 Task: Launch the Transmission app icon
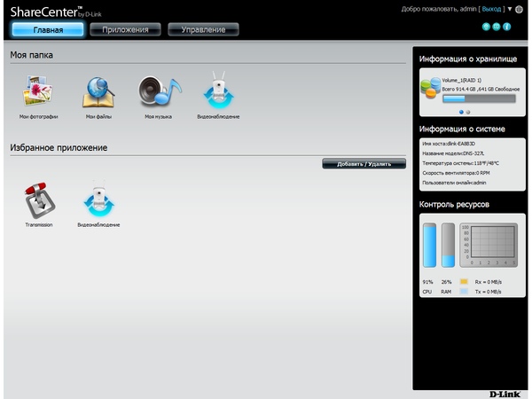pyautogui.click(x=39, y=200)
